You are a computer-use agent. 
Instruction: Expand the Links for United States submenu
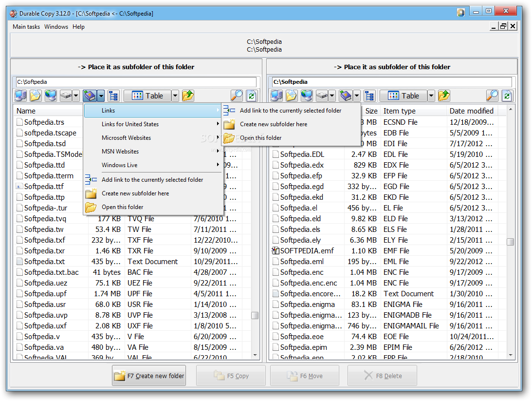[153, 124]
